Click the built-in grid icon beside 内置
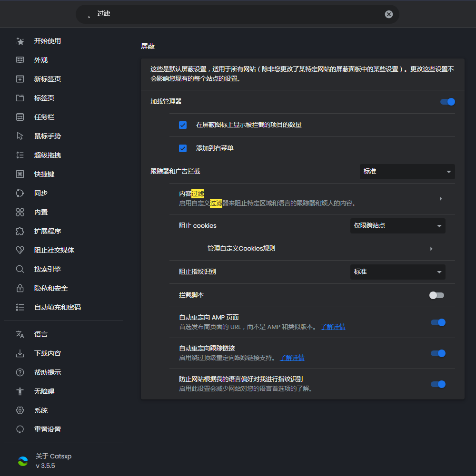 (20, 212)
